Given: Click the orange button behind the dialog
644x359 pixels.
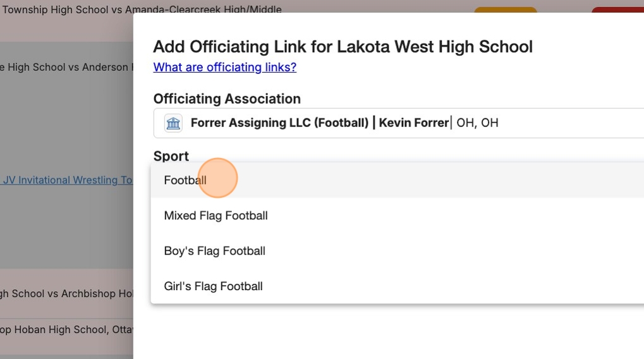Looking at the screenshot, I should pos(505,11).
